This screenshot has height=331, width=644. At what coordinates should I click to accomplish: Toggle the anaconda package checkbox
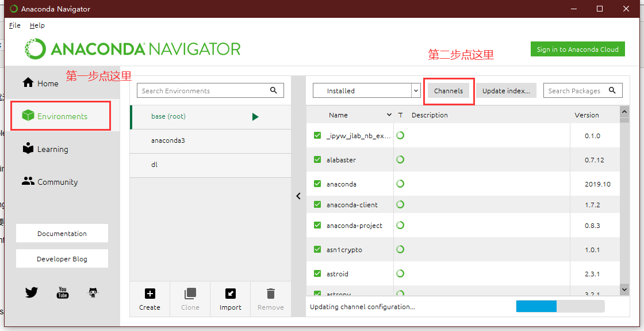point(317,184)
